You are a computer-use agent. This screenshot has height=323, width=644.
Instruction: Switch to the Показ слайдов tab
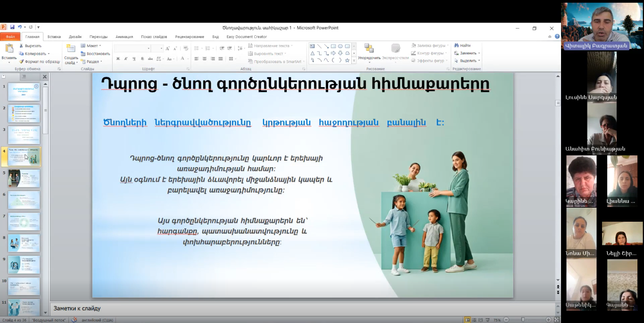point(154,36)
